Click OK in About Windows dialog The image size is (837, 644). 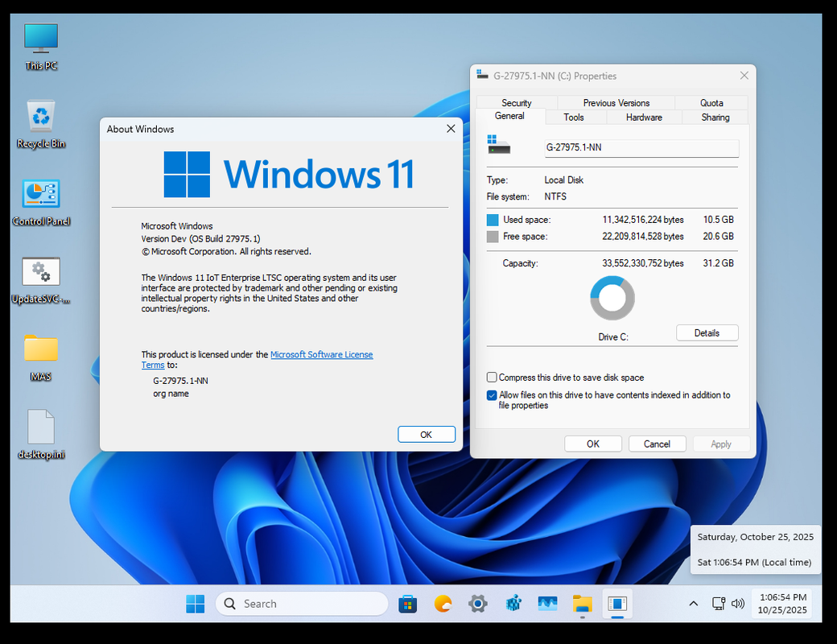coord(426,435)
